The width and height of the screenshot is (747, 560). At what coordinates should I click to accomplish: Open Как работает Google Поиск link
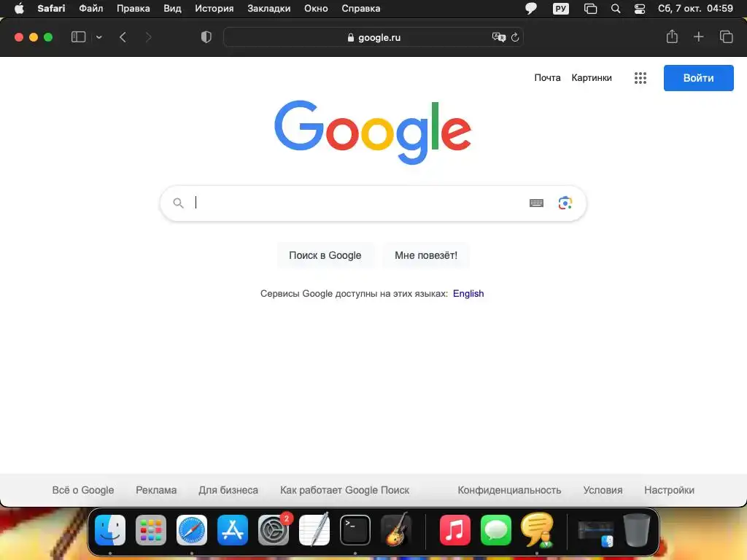[x=344, y=490]
